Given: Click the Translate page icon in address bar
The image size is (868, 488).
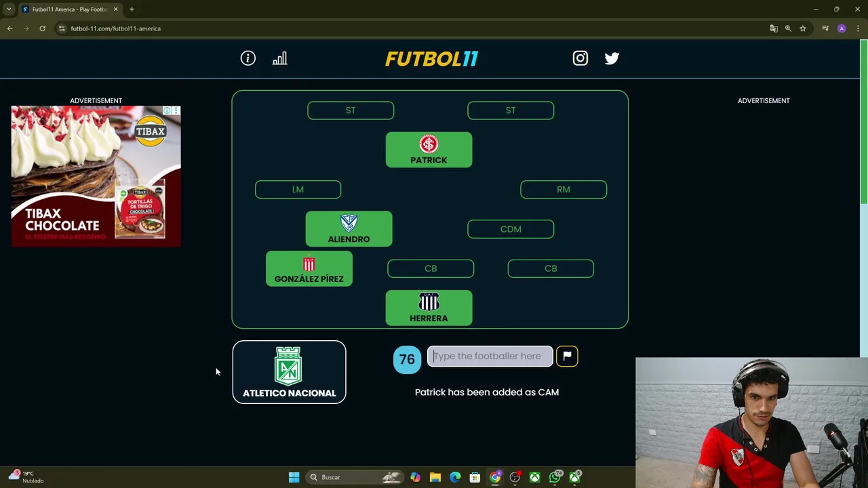Looking at the screenshot, I should click(774, 28).
